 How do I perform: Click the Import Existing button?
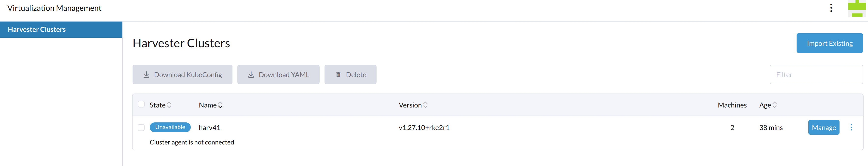pyautogui.click(x=829, y=43)
